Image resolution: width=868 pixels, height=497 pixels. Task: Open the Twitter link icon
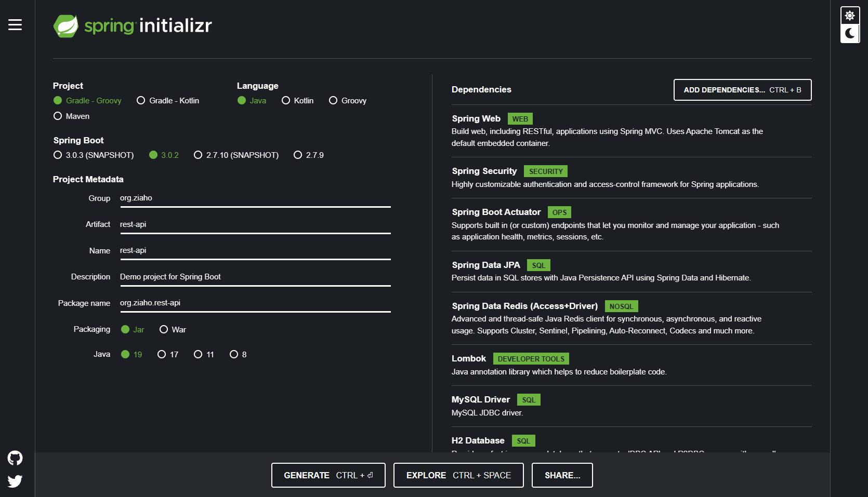15,481
